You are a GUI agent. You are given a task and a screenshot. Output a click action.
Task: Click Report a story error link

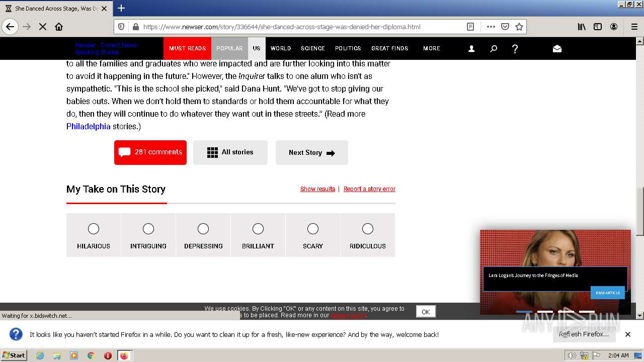coord(369,189)
